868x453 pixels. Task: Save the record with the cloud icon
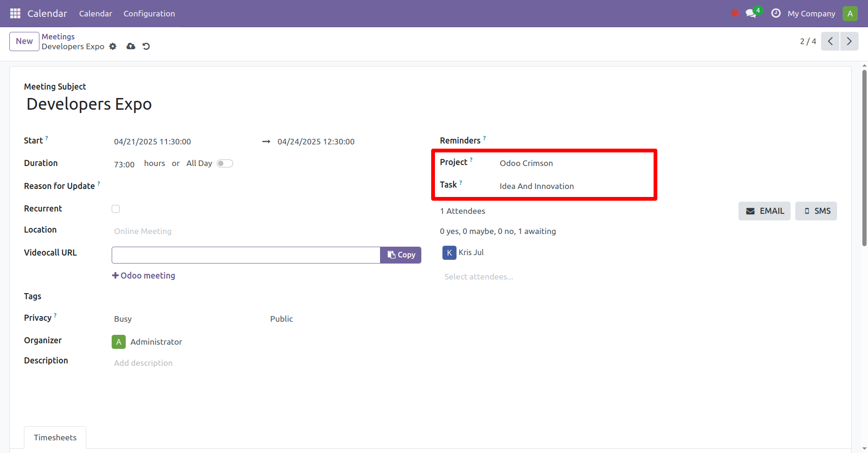pos(130,46)
